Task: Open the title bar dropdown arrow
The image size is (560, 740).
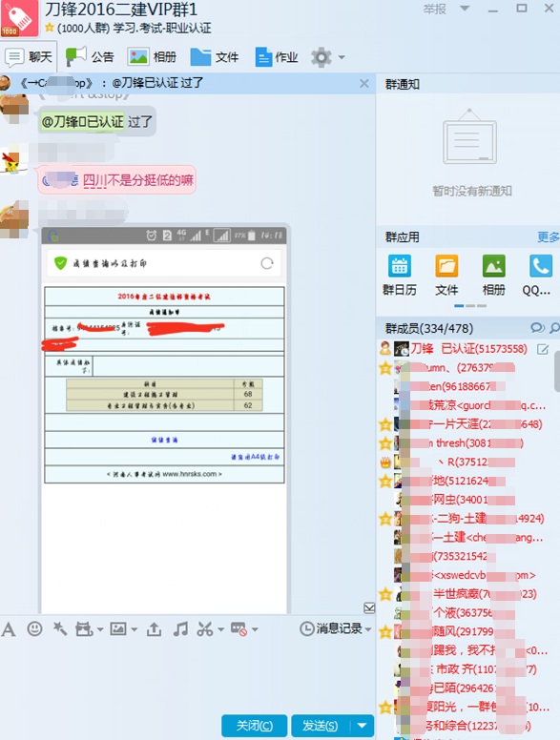Action: point(465,8)
